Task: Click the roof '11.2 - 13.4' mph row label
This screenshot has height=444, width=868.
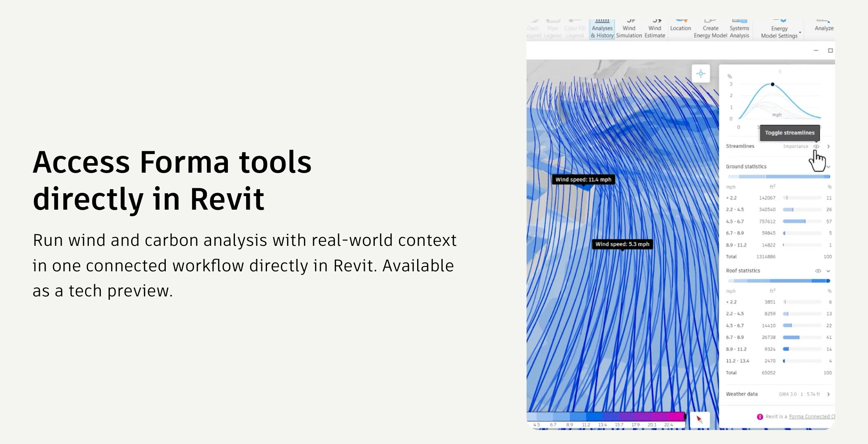Action: click(x=738, y=361)
